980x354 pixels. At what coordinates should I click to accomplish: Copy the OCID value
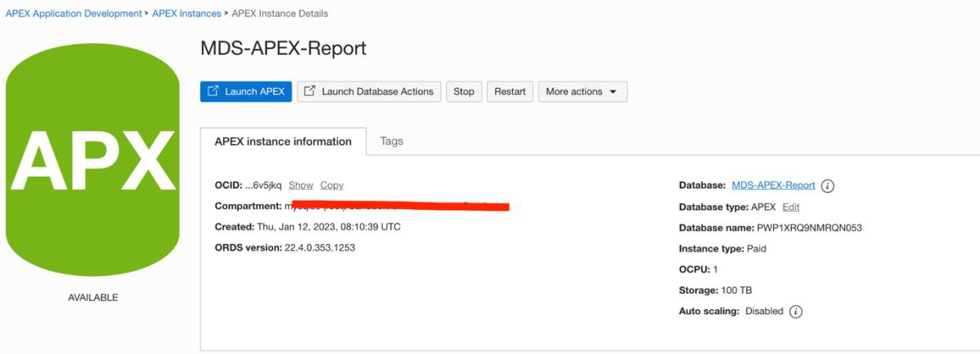[x=332, y=186]
